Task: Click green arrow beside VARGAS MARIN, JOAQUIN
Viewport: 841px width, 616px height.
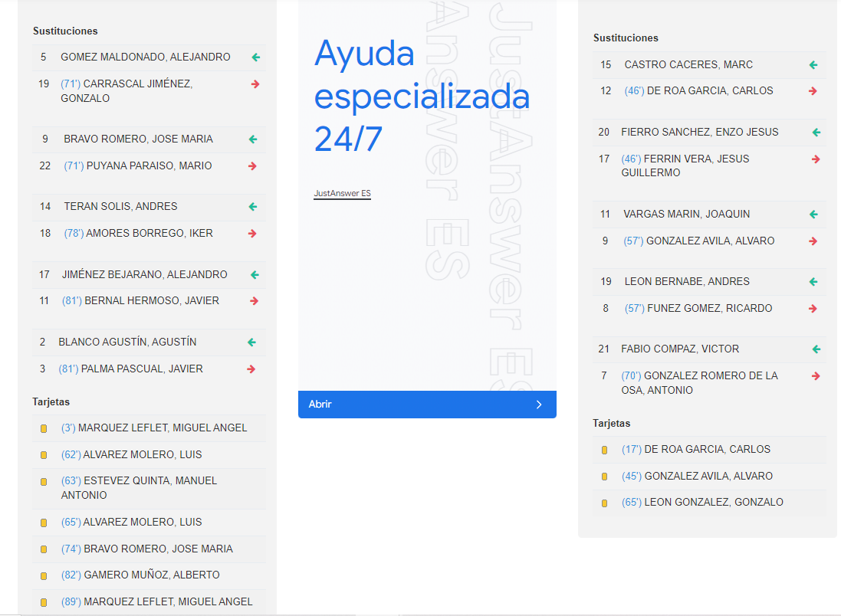Action: point(813,215)
